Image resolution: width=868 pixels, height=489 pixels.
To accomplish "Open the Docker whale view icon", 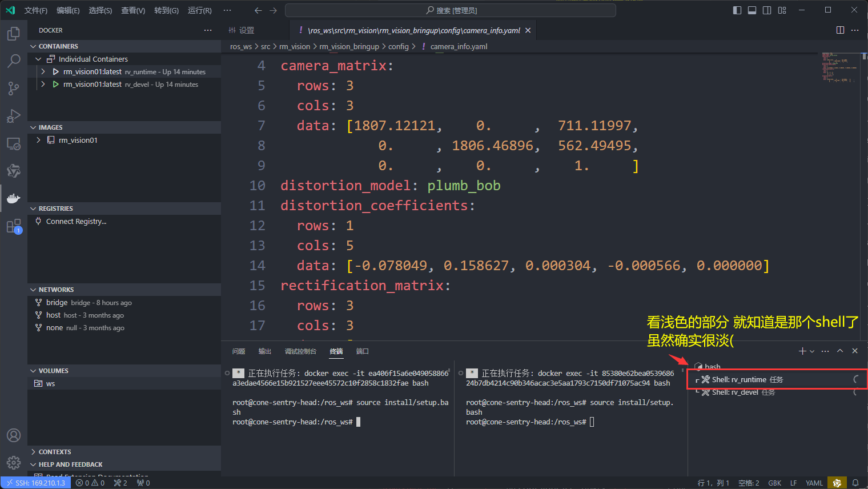I will [x=14, y=198].
